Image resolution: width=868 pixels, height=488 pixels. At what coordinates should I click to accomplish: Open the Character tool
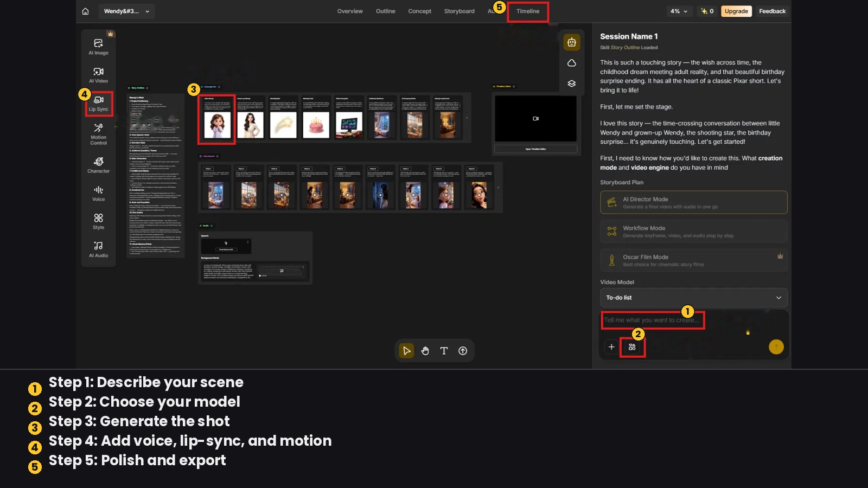coord(98,165)
